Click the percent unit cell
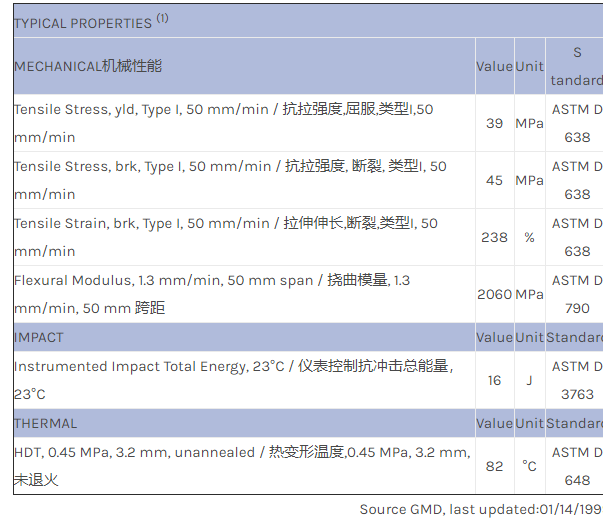 pos(529,237)
